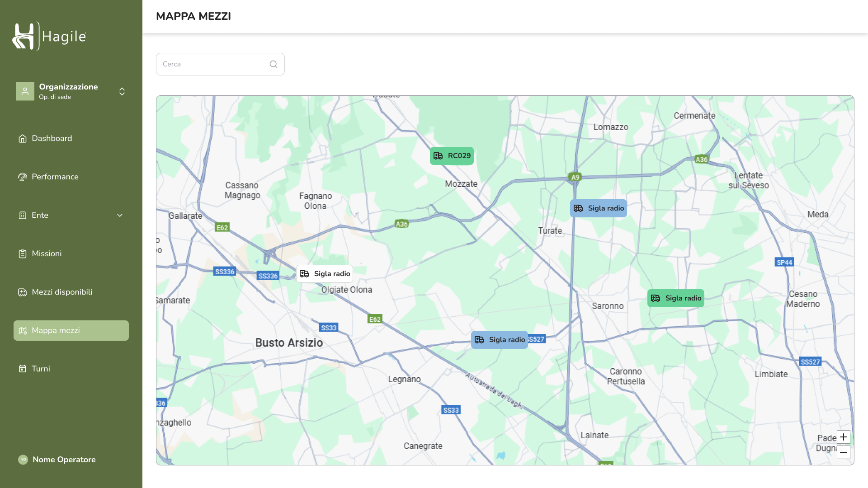
Task: Click the Mozzate map label
Action: coord(461,184)
